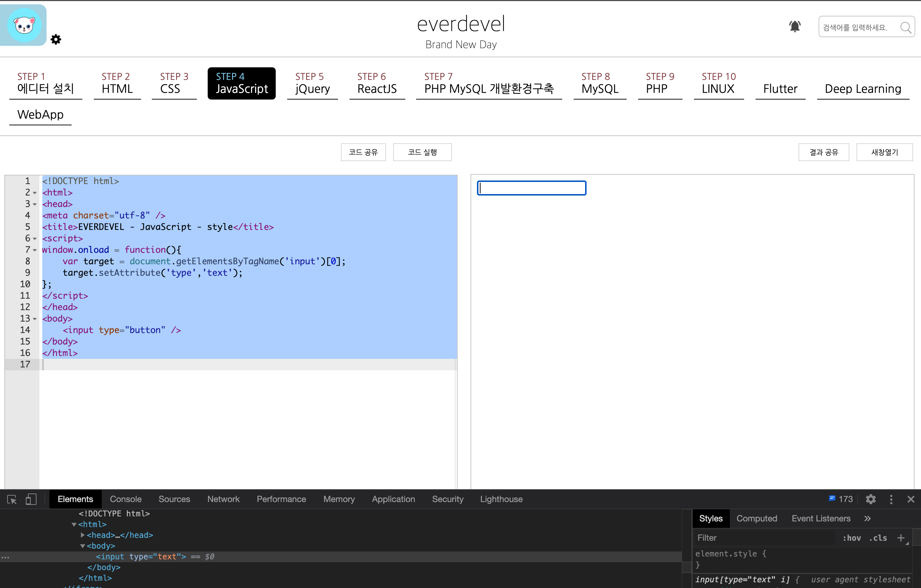Click the search magnifier icon
The image size is (921, 588).
[x=905, y=28]
